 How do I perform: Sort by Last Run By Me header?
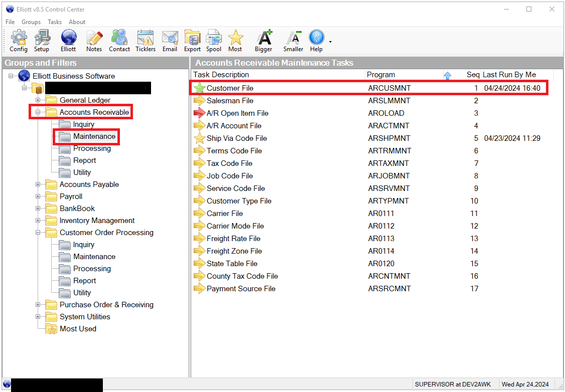click(x=509, y=75)
